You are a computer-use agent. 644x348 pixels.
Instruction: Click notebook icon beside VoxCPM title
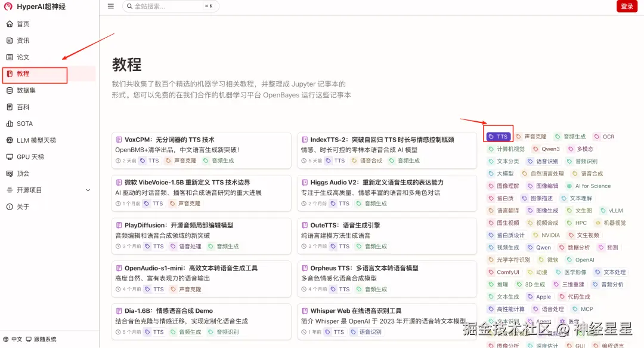[119, 140]
